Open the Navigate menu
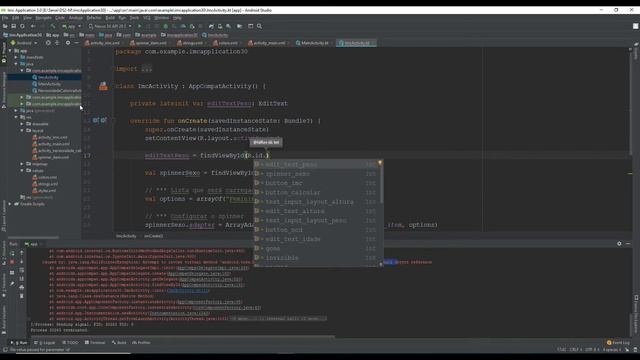640x360 pixels. pos(43,18)
